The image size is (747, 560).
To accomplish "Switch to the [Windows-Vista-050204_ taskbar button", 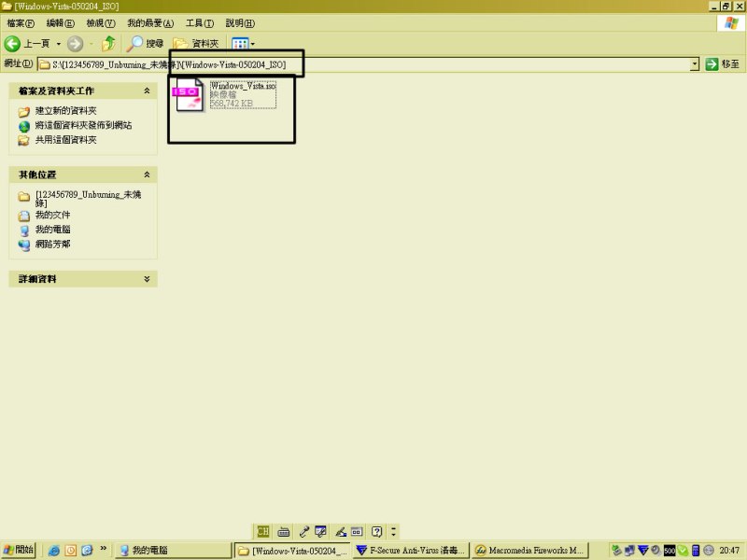I will coord(292,551).
